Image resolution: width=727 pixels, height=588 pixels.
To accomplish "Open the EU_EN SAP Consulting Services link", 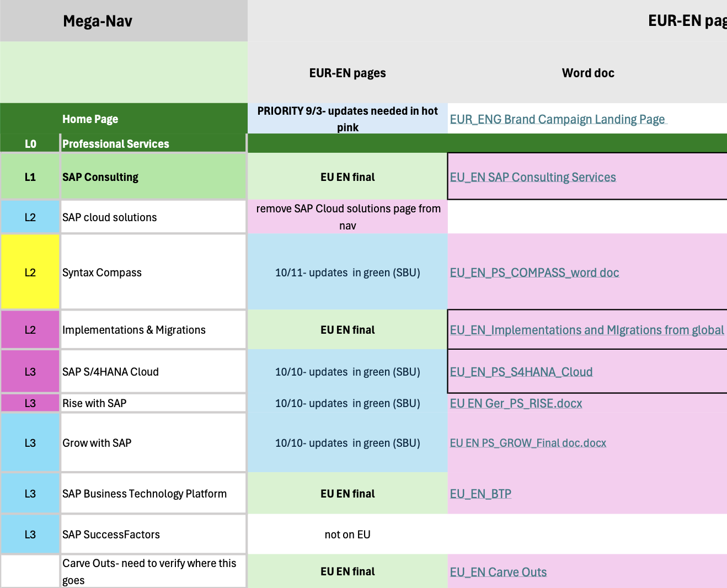I will [x=533, y=177].
